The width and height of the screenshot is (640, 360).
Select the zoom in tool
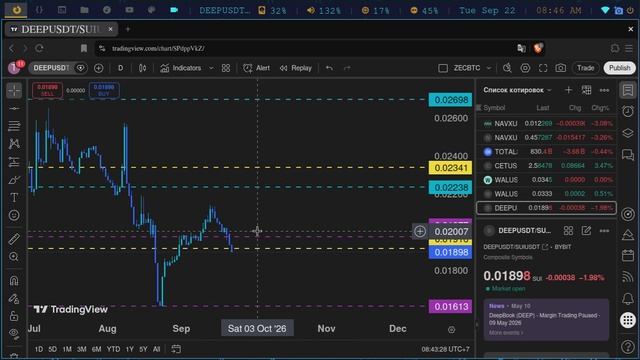pos(14,257)
